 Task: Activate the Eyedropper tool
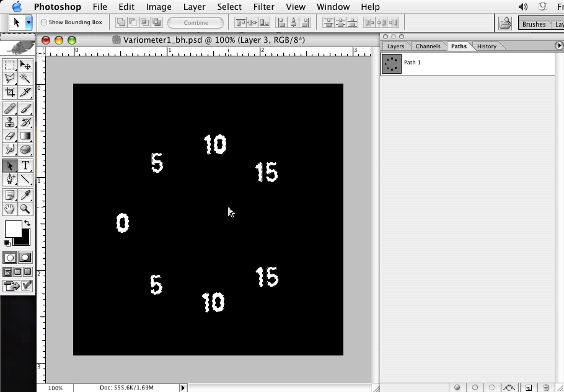tap(25, 195)
